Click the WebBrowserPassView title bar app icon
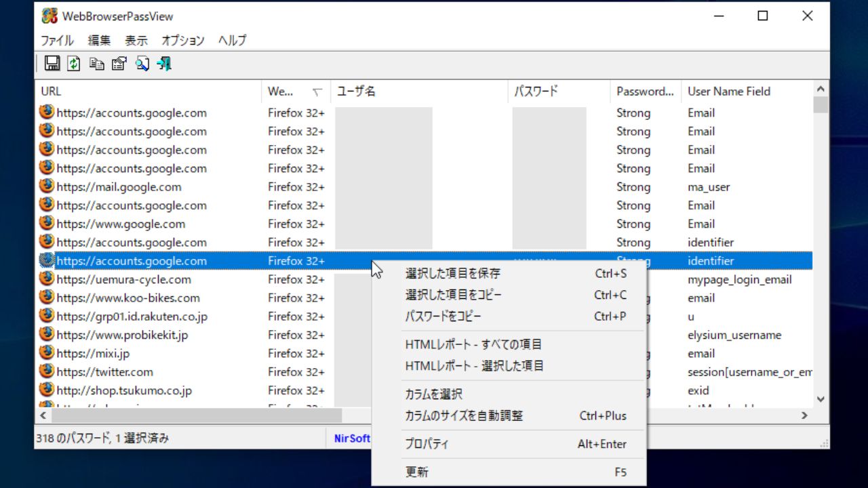The image size is (868, 488). (50, 16)
